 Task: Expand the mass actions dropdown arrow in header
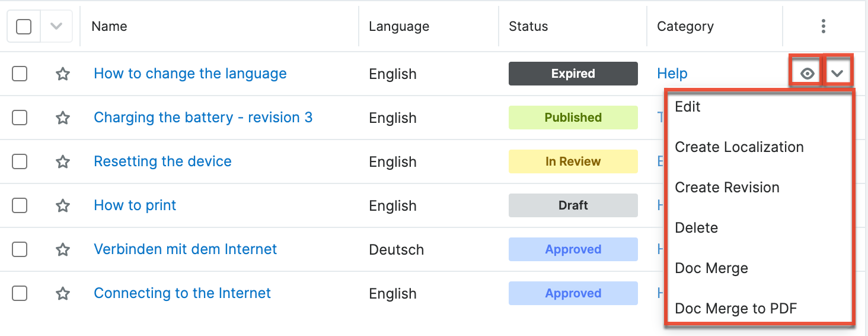[56, 27]
